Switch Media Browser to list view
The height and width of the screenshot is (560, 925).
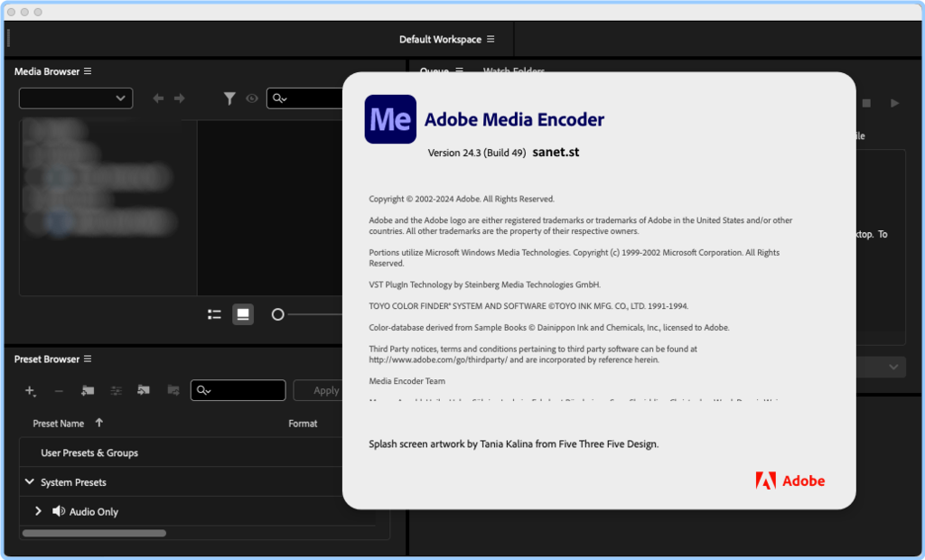tap(214, 314)
